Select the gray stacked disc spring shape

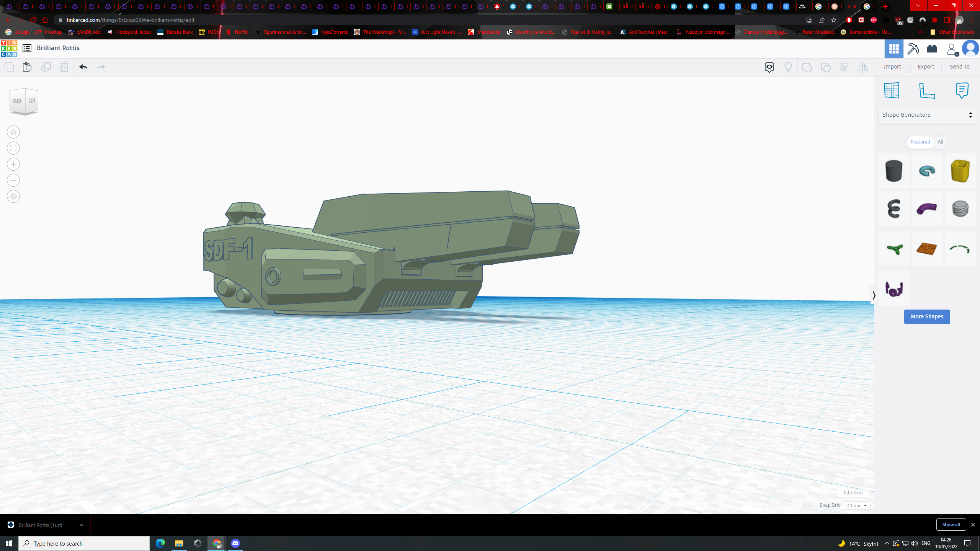pos(960,209)
